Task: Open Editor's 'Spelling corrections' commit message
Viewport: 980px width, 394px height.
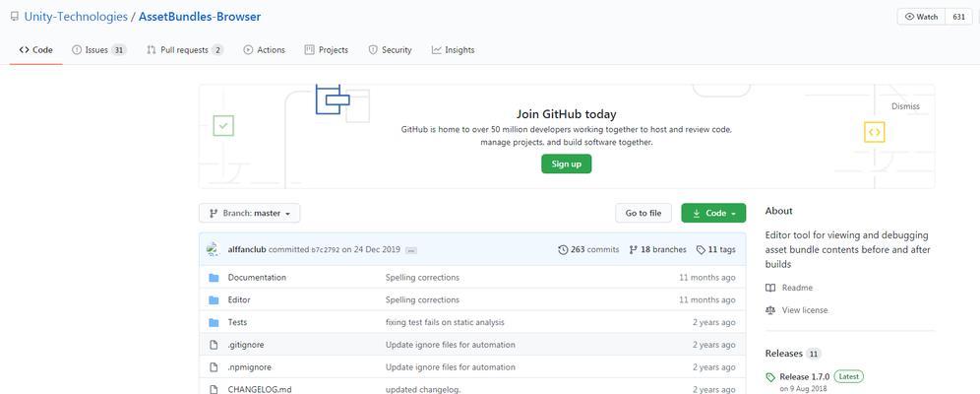Action: pyautogui.click(x=422, y=299)
